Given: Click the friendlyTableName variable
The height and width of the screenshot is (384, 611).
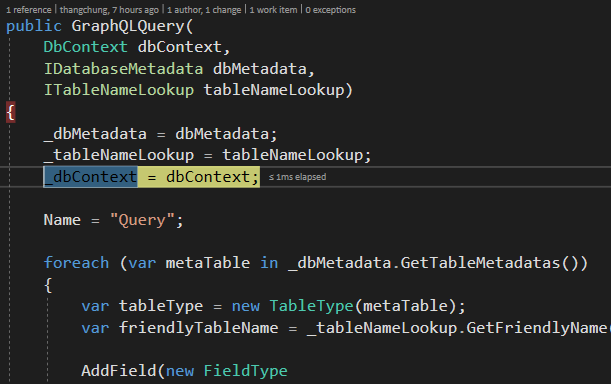Looking at the screenshot, I should [x=199, y=328].
